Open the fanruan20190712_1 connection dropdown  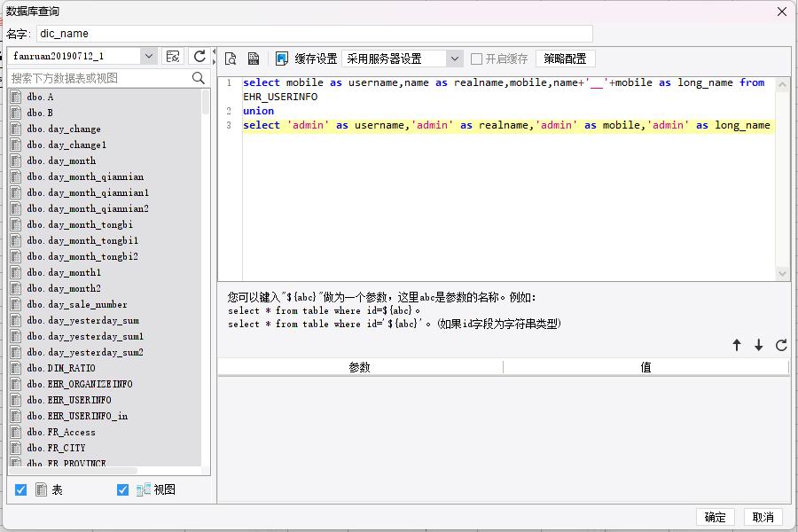(x=148, y=56)
